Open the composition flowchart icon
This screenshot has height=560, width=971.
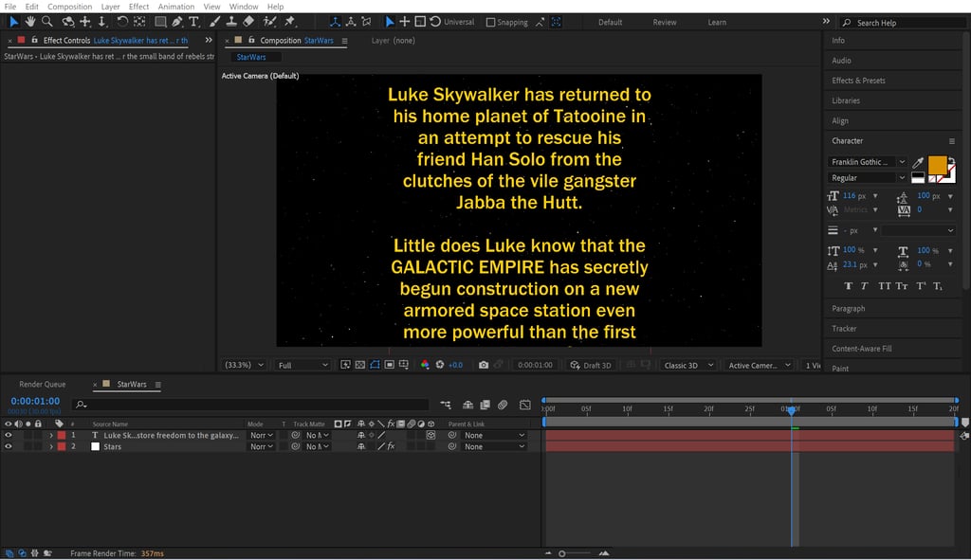coord(446,405)
